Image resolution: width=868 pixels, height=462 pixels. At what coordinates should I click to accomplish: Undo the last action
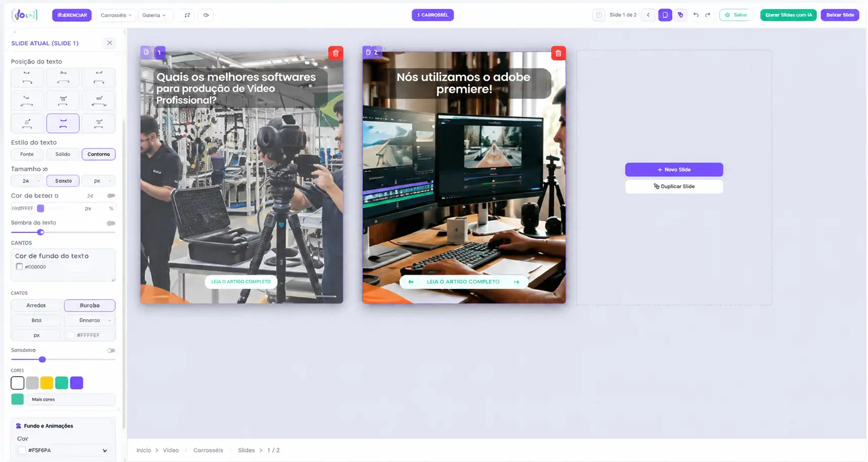[696, 15]
